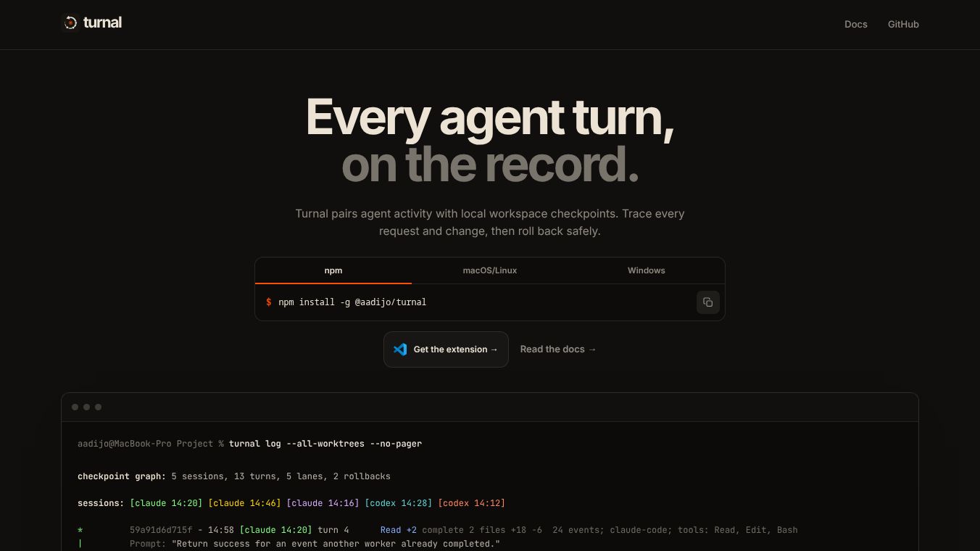Click the 'Every agent turn,' heading
This screenshot has height=551, width=980.
coord(490,116)
